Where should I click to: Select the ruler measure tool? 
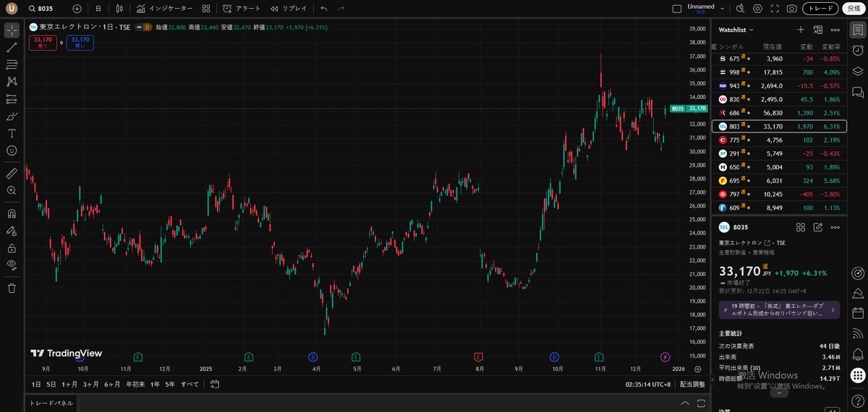[x=12, y=173]
